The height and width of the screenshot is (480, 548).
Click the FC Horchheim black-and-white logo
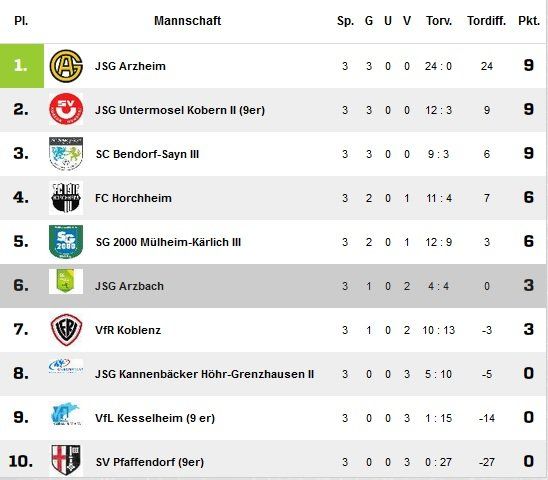click(66, 198)
